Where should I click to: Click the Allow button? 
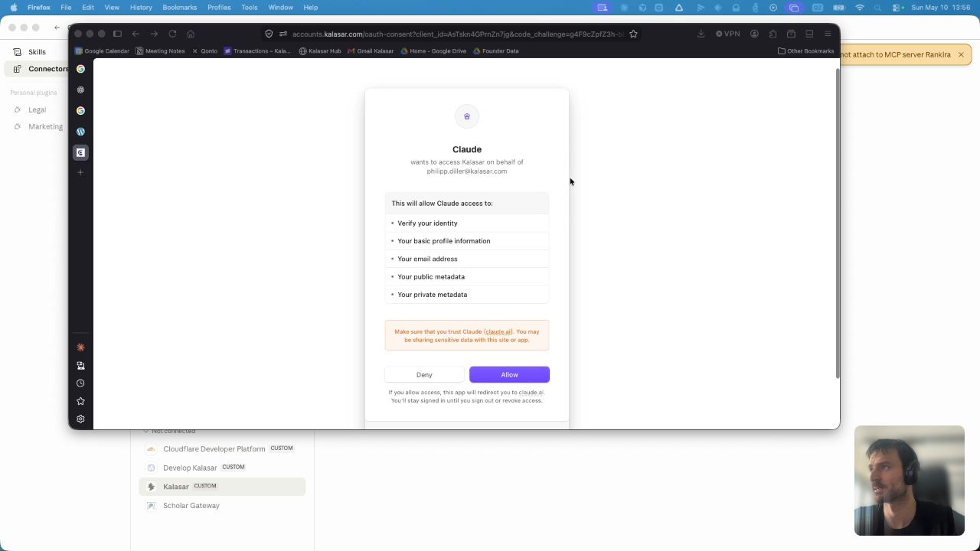point(509,375)
